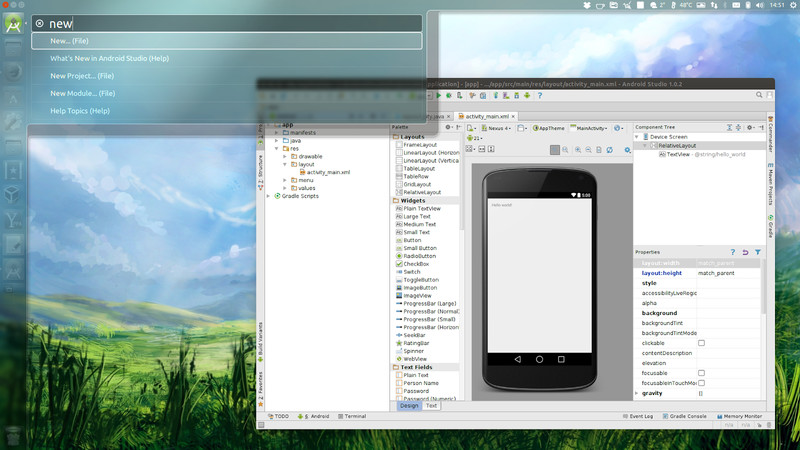Viewport: 800px width, 450px height.
Task: Click Properties panel vertical scrollbar
Action: point(763,287)
